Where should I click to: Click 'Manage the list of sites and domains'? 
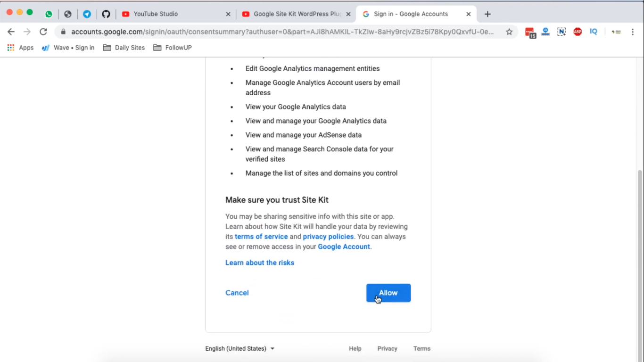(x=322, y=173)
